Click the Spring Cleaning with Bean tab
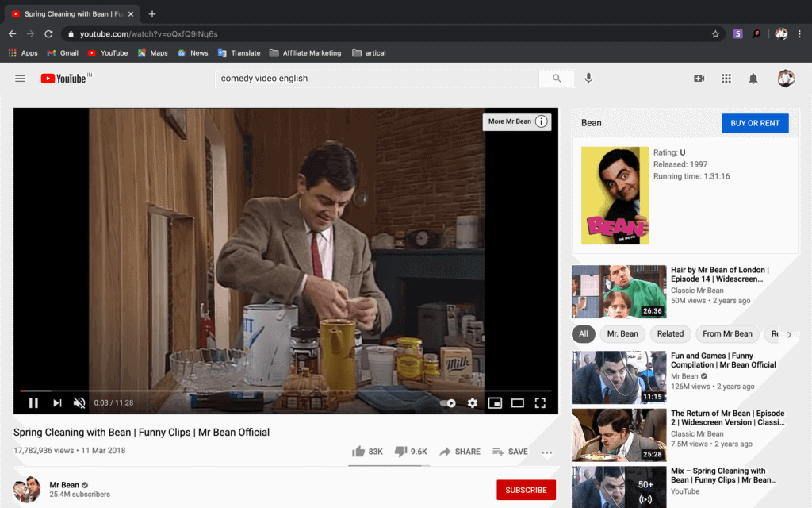 point(72,14)
